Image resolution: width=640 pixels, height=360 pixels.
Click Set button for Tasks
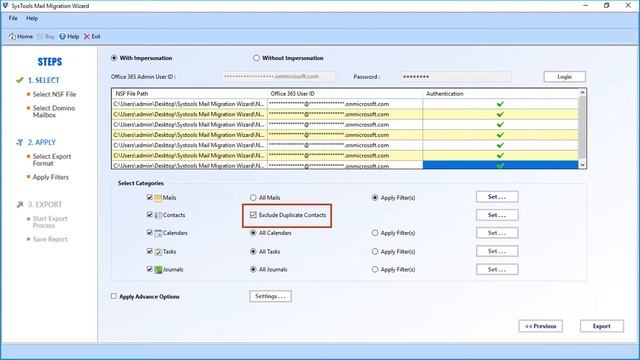tap(497, 251)
